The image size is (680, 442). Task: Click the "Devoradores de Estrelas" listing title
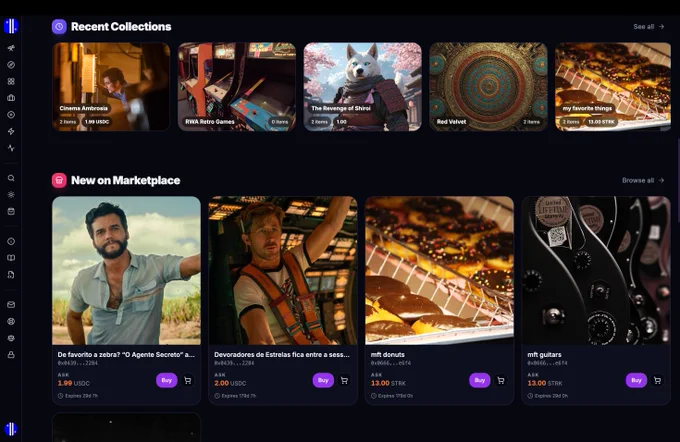(x=282, y=354)
